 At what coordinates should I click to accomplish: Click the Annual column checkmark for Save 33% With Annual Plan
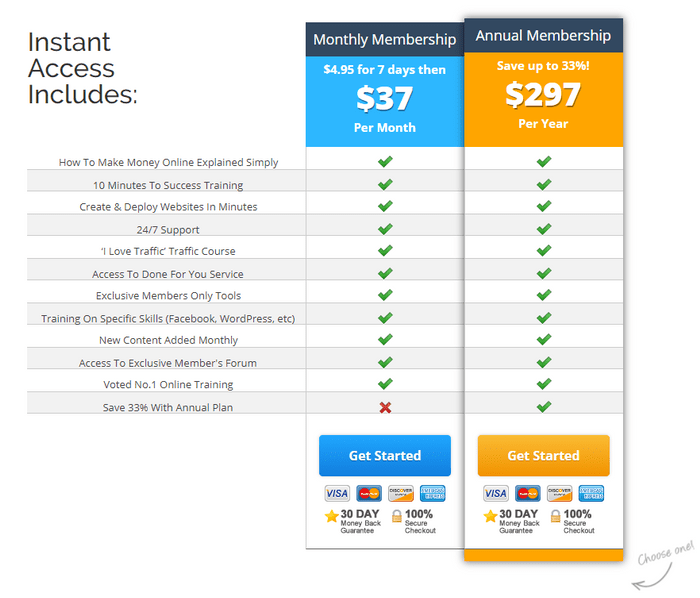tap(544, 406)
